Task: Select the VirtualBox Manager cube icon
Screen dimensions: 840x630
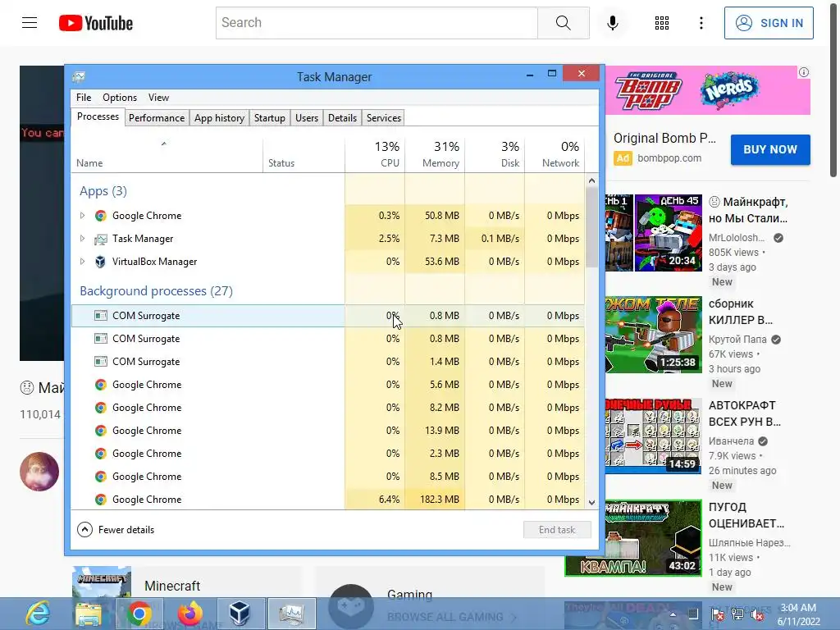Action: (100, 262)
